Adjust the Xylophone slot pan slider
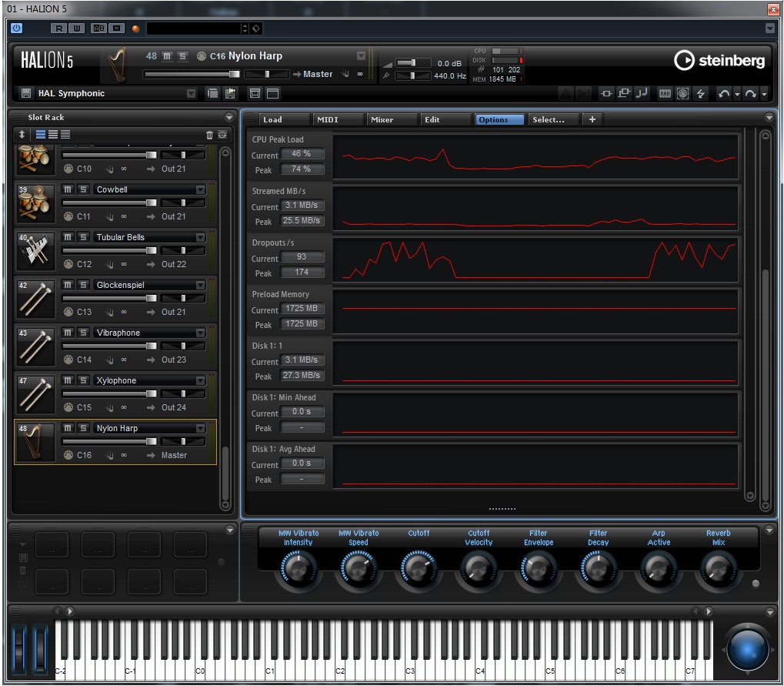 click(183, 393)
